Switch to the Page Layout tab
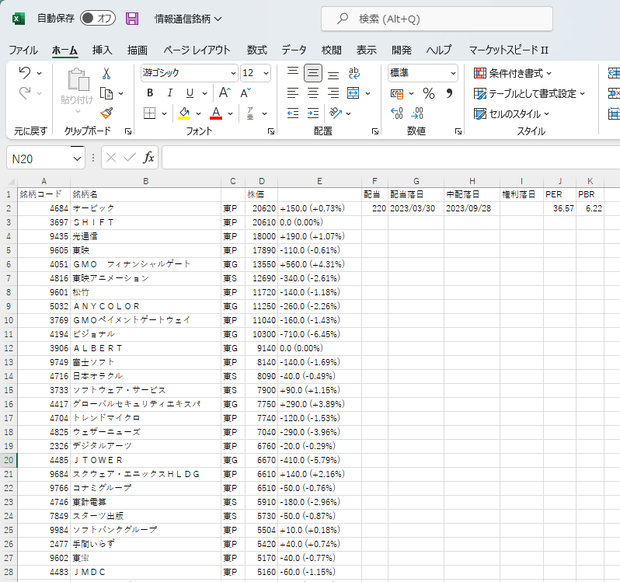620x582 pixels. [x=197, y=50]
